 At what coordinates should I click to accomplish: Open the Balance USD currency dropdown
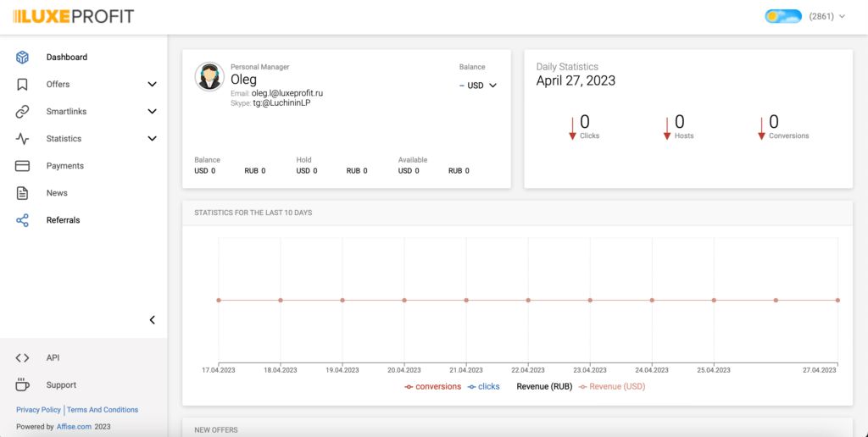coord(479,85)
